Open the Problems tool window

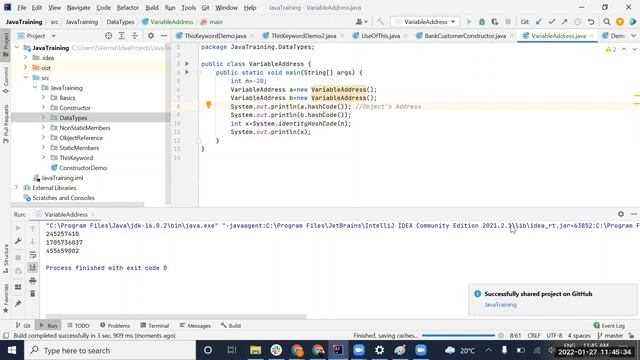[115, 325]
